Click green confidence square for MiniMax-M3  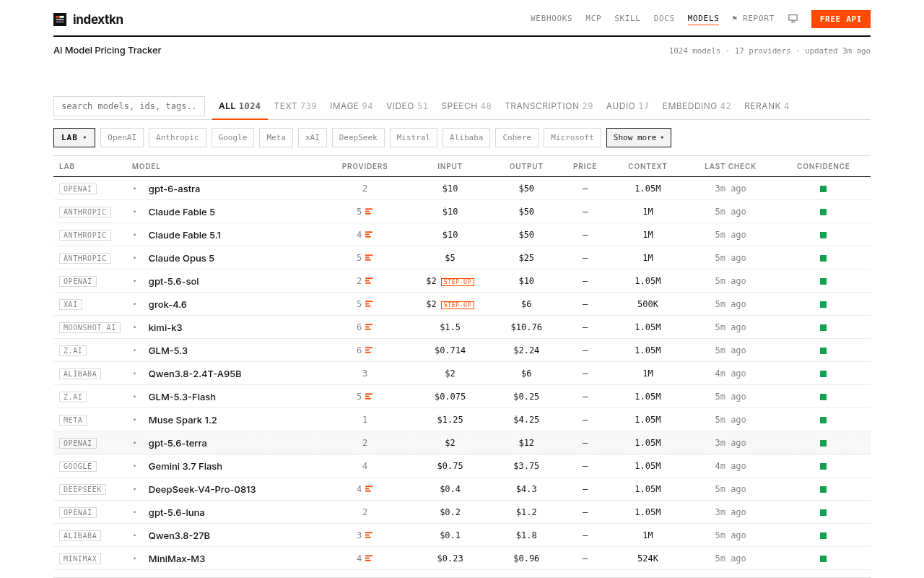823,558
